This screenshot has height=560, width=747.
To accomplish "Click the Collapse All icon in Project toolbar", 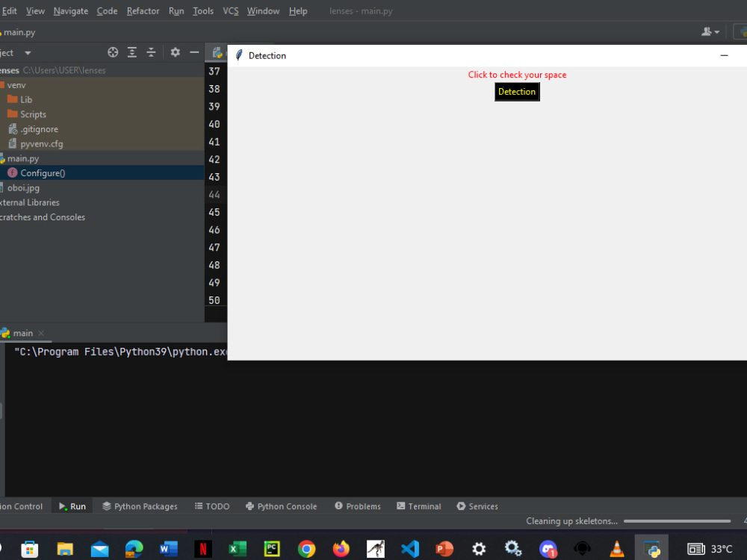I will [151, 52].
